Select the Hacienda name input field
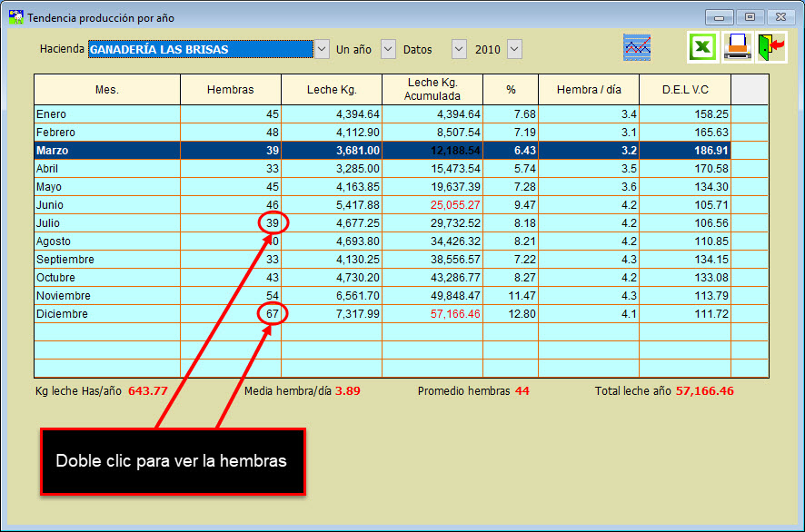The width and height of the screenshot is (805, 532). (200, 49)
